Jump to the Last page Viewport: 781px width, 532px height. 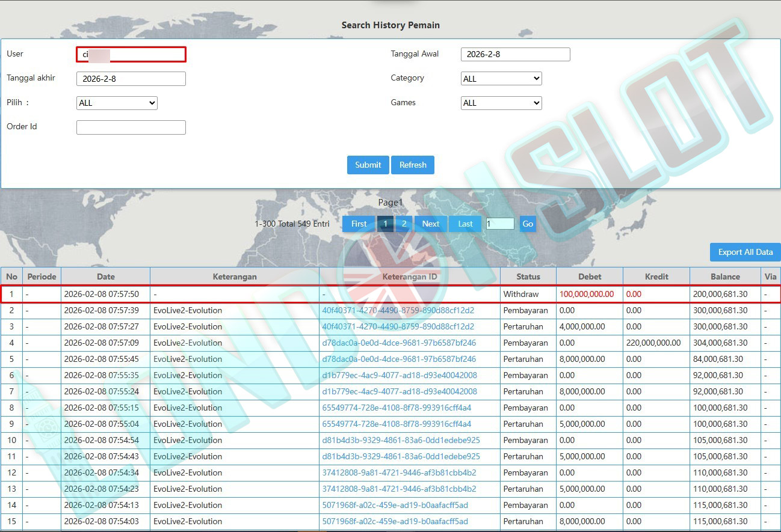click(465, 224)
